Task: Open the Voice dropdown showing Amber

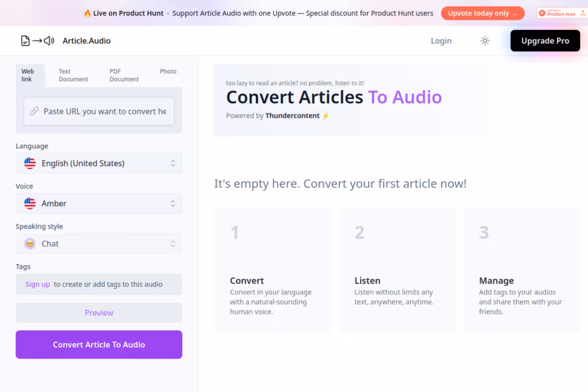Action: point(99,203)
